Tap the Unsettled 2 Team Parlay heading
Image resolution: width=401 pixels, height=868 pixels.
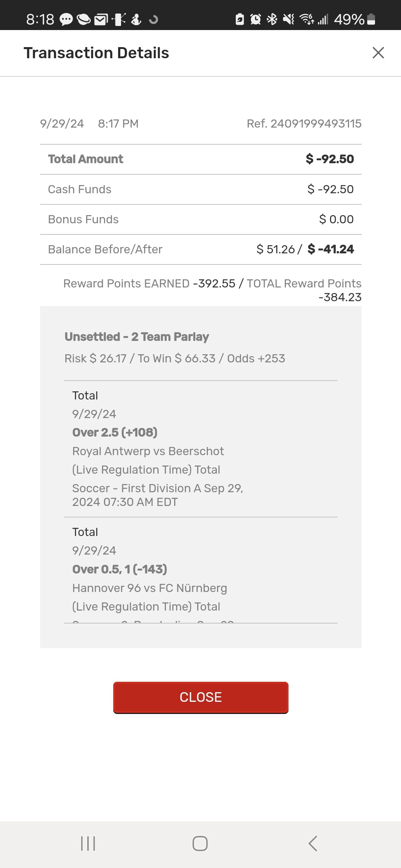pos(137,337)
